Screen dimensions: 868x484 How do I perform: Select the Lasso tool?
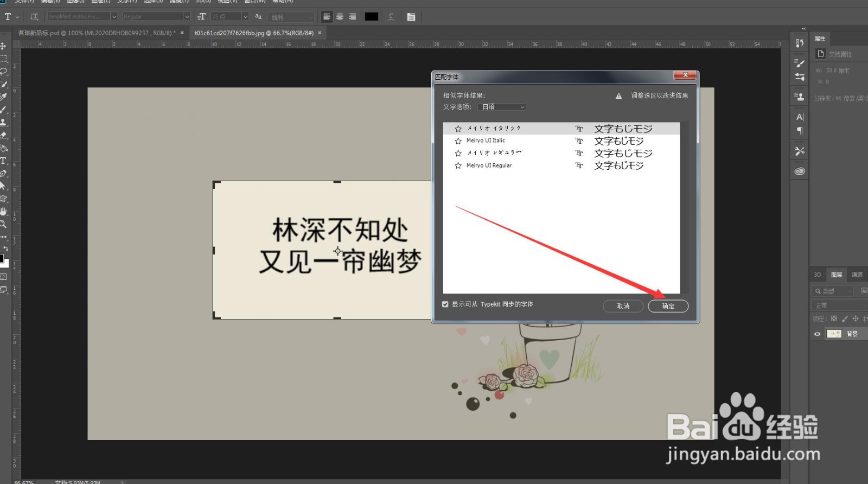(x=3, y=71)
